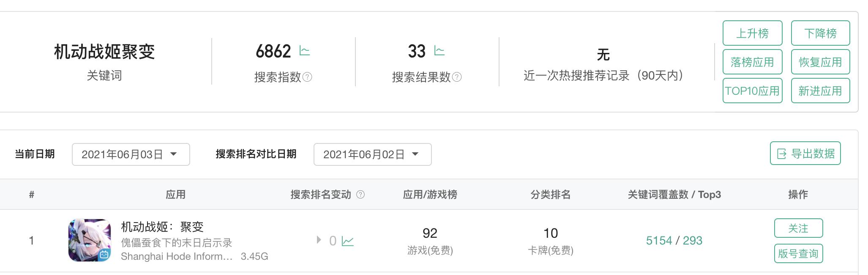This screenshot has height=275, width=868.
Task: View the TOP10应用 list
Action: pyautogui.click(x=752, y=91)
